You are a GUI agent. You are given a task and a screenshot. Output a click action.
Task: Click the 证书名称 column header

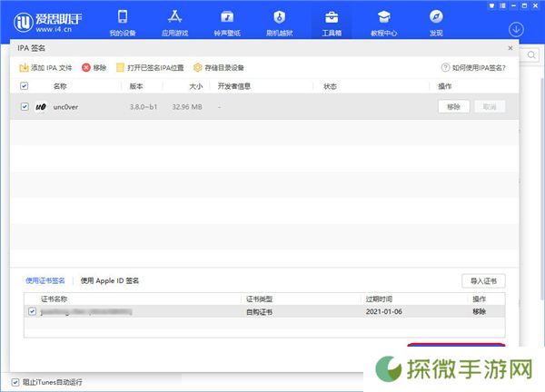pos(54,299)
